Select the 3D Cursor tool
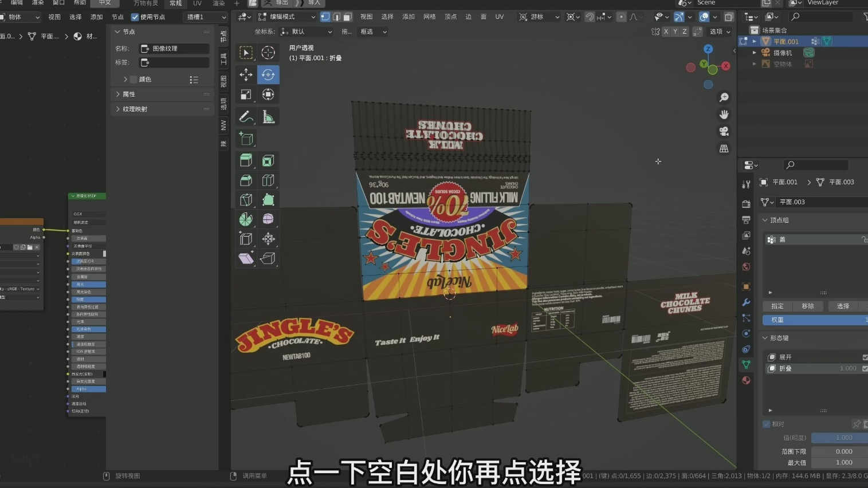 268,53
